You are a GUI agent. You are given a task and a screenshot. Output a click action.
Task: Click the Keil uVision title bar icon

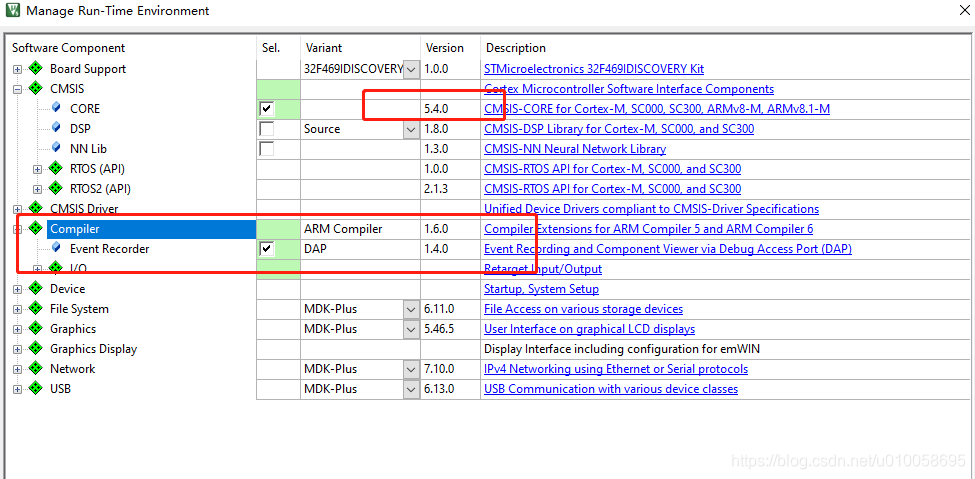[x=12, y=11]
